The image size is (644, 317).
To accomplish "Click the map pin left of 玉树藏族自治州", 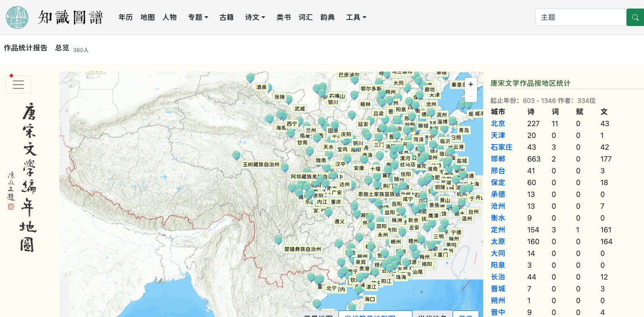I will pyautogui.click(x=236, y=155).
